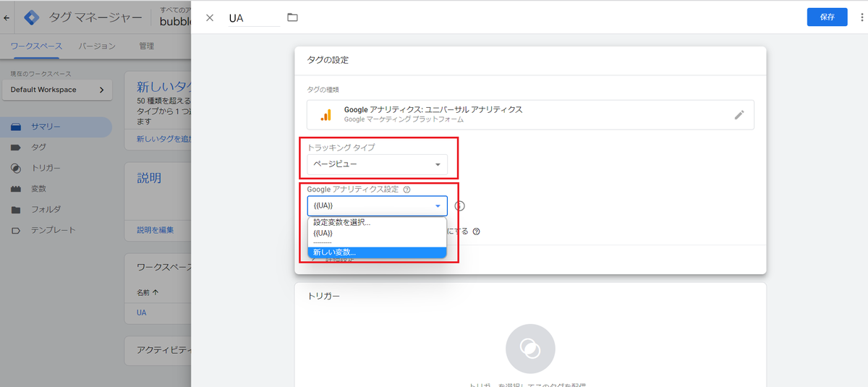The width and height of the screenshot is (868, 387).
Task: Switch to the バージョン tab
Action: (97, 46)
